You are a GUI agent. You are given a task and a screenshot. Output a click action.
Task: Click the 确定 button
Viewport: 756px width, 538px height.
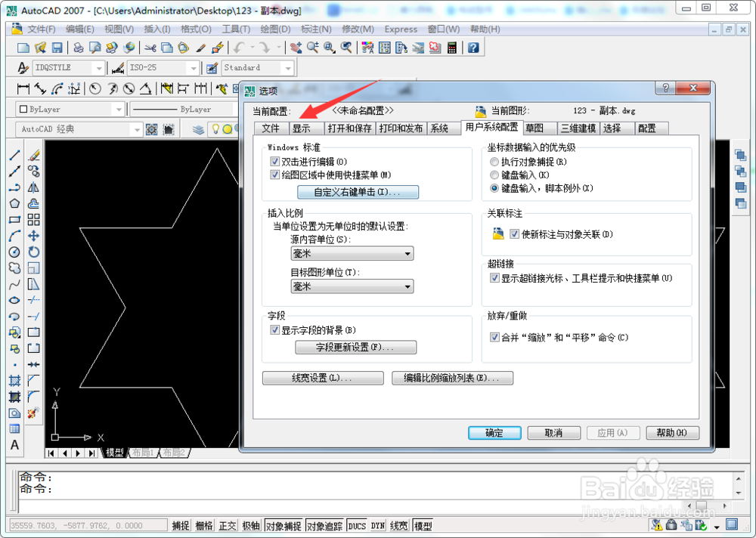tap(494, 433)
